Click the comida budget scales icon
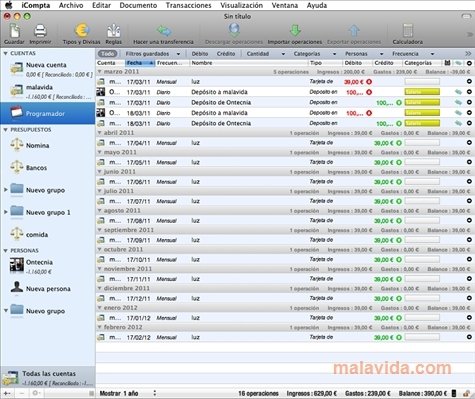Image resolution: width=475 pixels, height=399 pixels. (x=17, y=234)
